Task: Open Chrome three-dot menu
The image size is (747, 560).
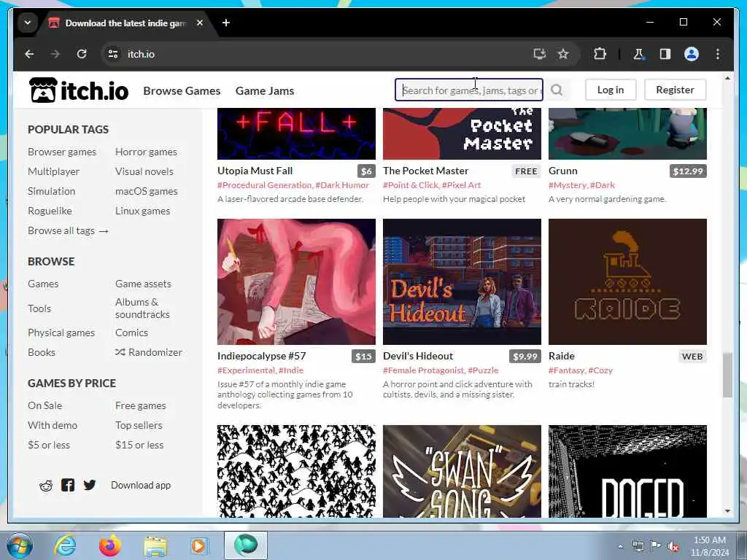Action: 718,54
